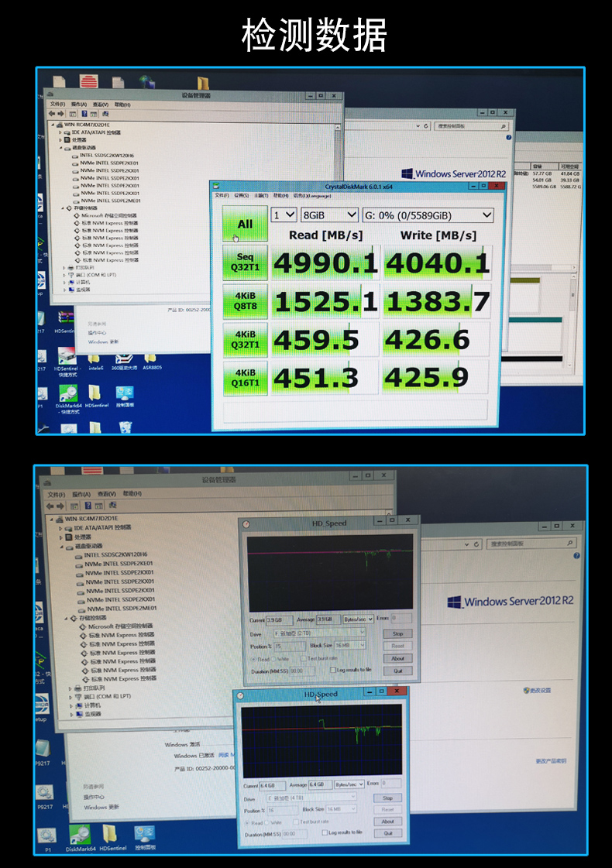Open the G: 0% (0/5589GiB) drive dropdown
This screenshot has height=868, width=612.
point(427,214)
